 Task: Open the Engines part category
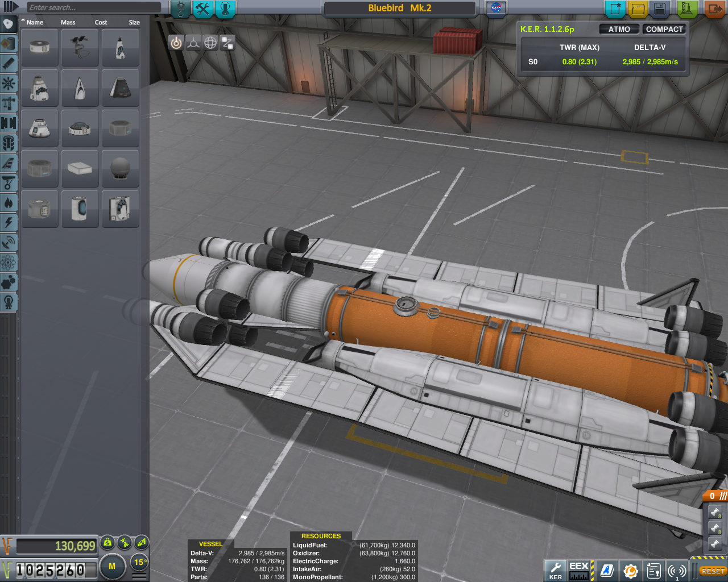click(9, 64)
